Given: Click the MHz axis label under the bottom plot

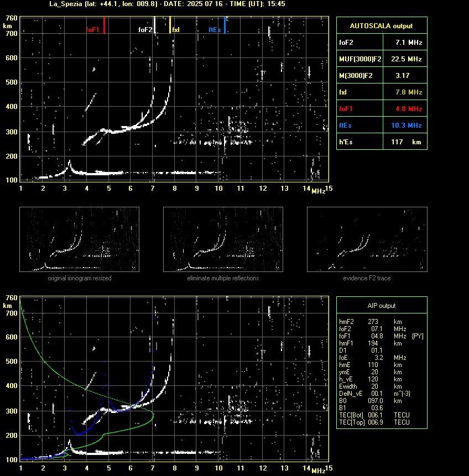Looking at the screenshot, I should coord(319,471).
